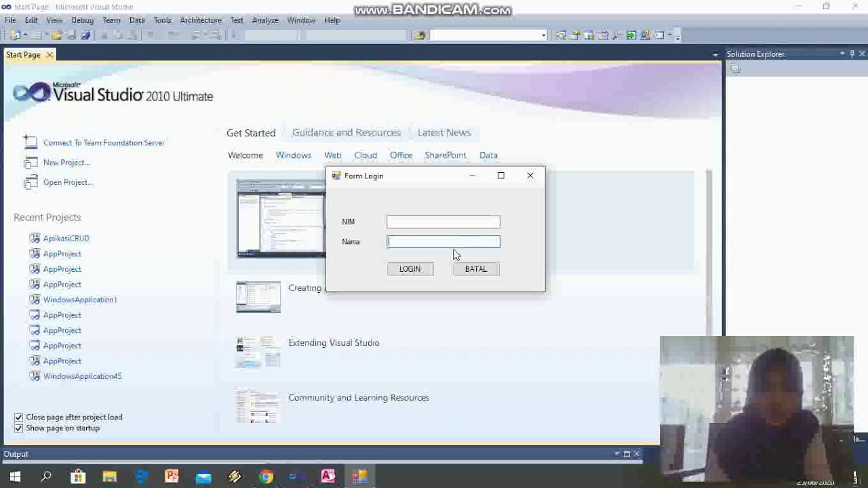Image resolution: width=868 pixels, height=488 pixels.
Task: Click the New Project icon on Start Page
Action: [x=30, y=163]
